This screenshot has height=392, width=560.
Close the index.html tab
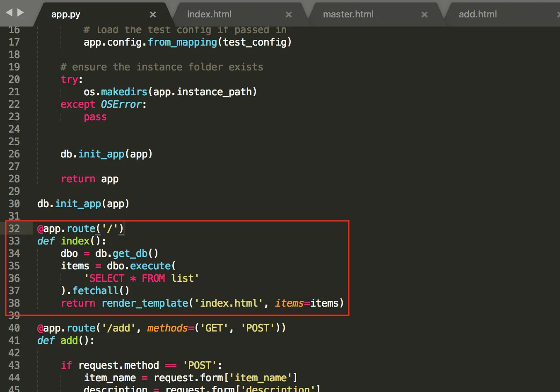coord(289,15)
